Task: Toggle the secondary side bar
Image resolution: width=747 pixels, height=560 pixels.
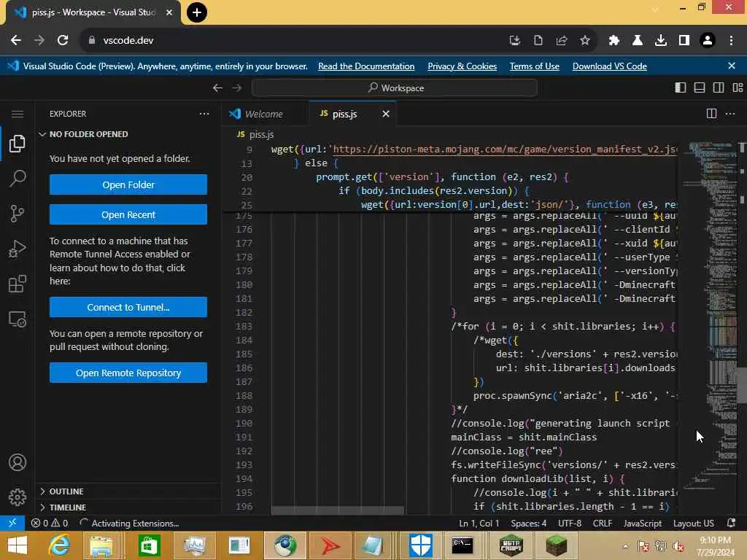Action: pyautogui.click(x=719, y=87)
